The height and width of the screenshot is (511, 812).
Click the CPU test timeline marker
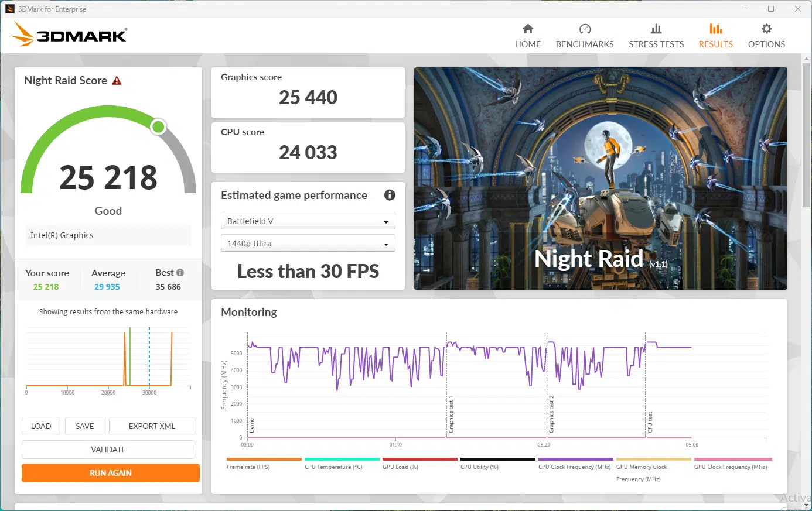click(x=650, y=422)
